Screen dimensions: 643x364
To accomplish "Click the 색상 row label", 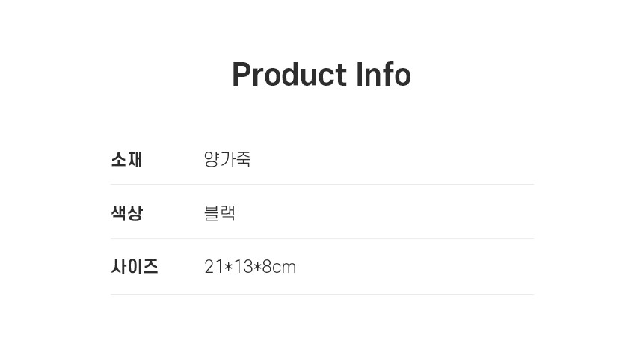I will [126, 213].
